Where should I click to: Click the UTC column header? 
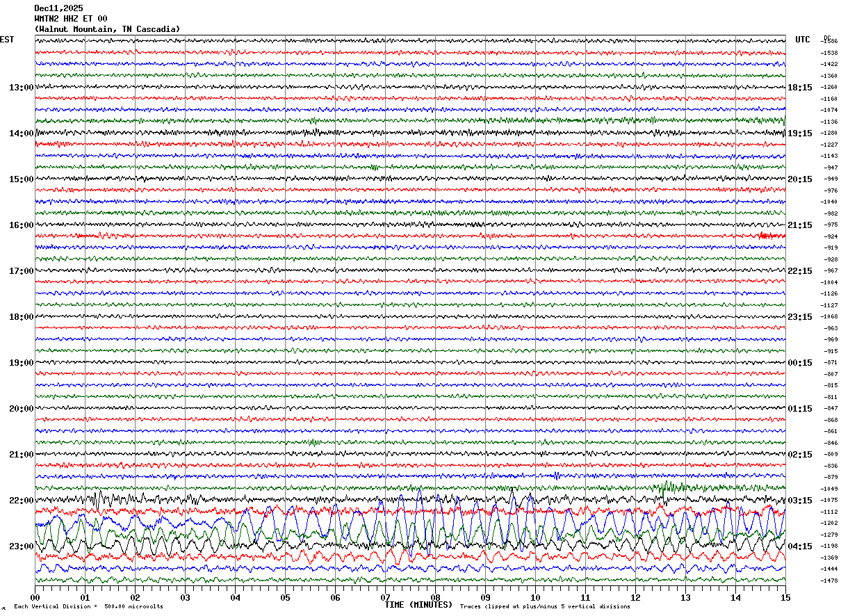[803, 40]
